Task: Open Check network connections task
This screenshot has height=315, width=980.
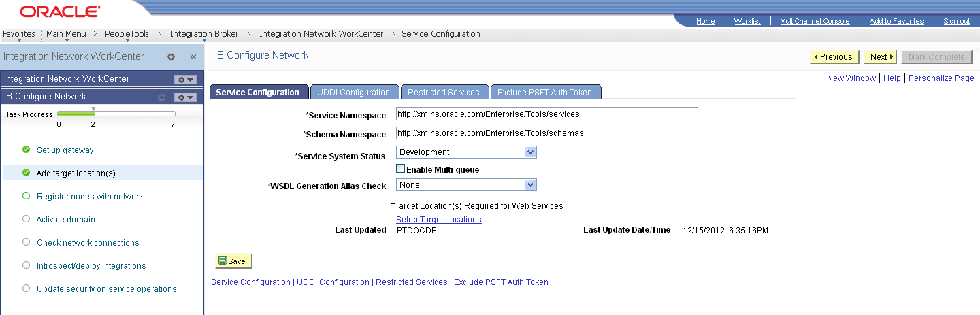Action: click(x=88, y=243)
